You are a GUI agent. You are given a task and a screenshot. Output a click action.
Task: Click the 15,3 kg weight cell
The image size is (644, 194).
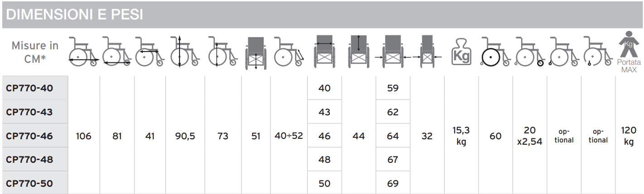point(462,136)
